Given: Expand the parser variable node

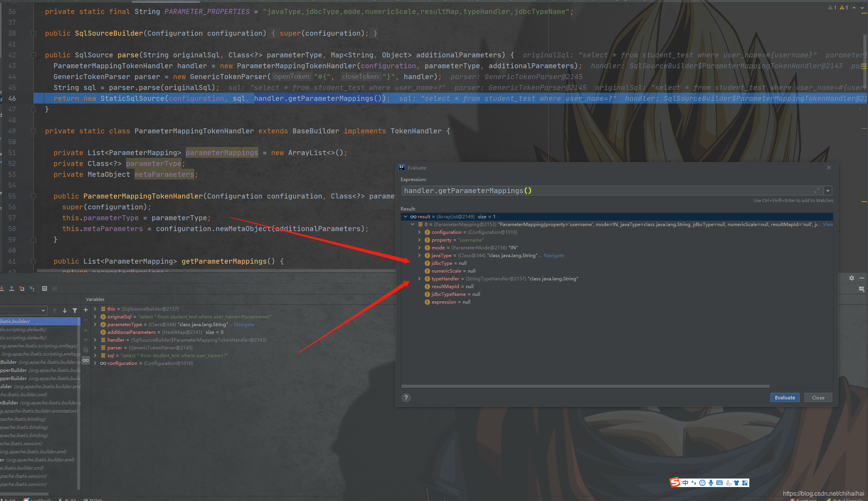Looking at the screenshot, I should click(x=95, y=348).
